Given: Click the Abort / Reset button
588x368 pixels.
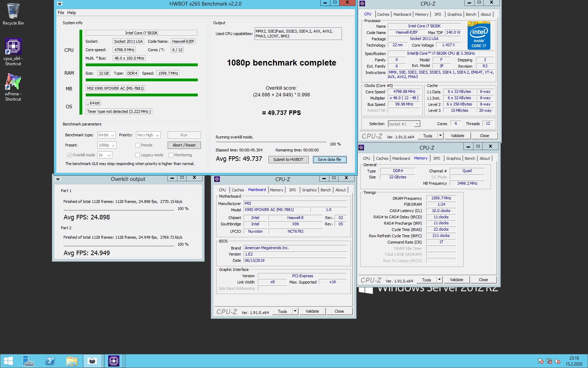Looking at the screenshot, I should point(184,145).
